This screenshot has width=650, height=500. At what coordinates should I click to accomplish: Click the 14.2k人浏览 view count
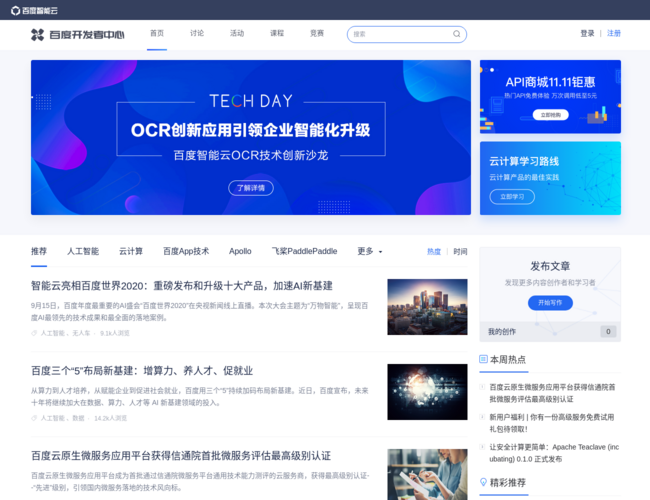(x=110, y=418)
